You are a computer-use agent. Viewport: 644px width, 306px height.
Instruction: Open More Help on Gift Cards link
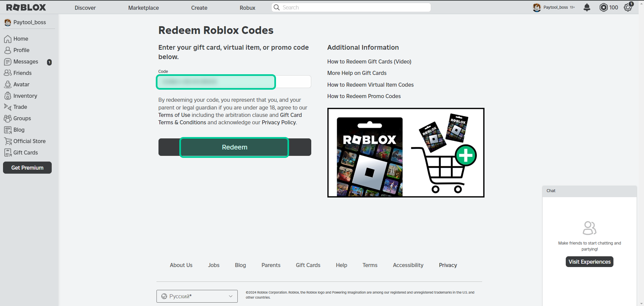357,73
